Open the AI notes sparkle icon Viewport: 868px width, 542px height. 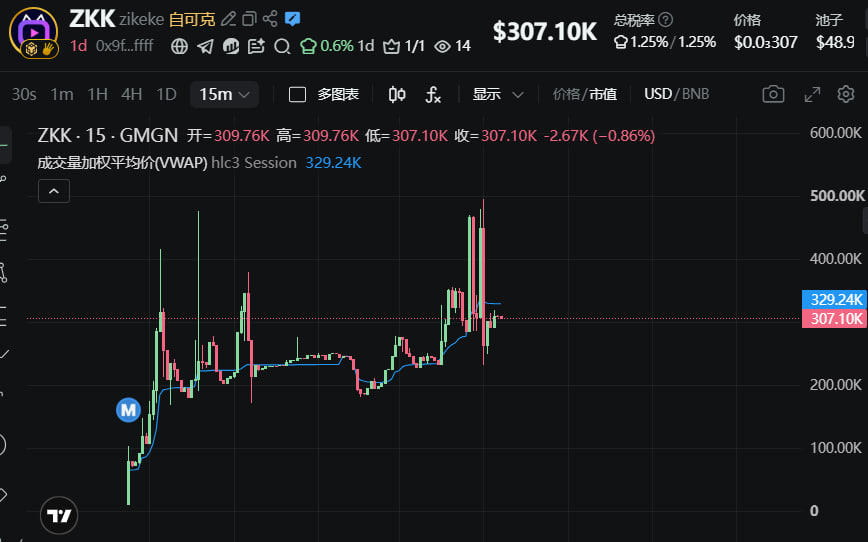pos(256,46)
